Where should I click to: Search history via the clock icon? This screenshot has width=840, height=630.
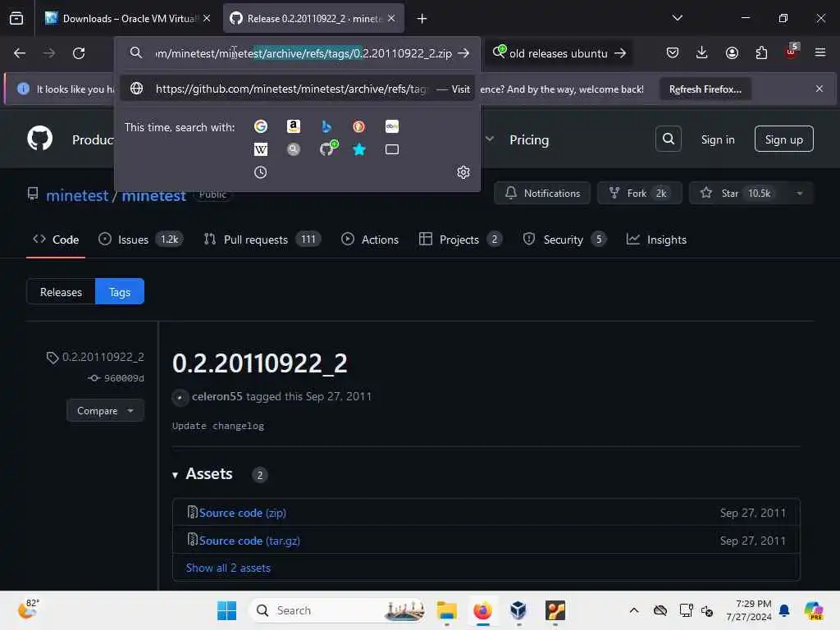click(x=260, y=172)
